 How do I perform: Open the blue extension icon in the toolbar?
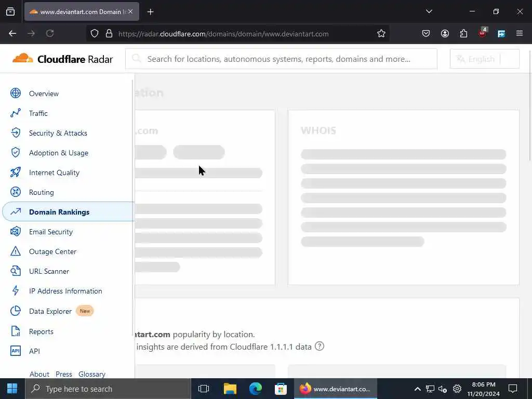501,34
